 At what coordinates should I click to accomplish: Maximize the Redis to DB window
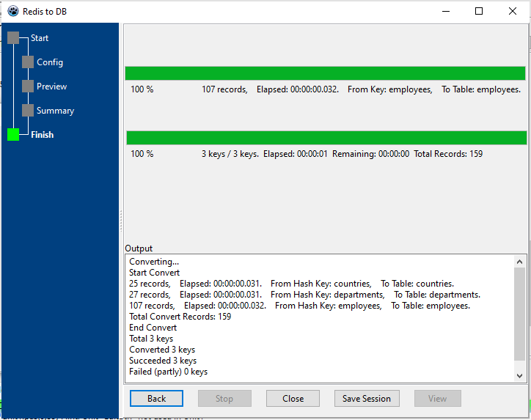tap(479, 11)
